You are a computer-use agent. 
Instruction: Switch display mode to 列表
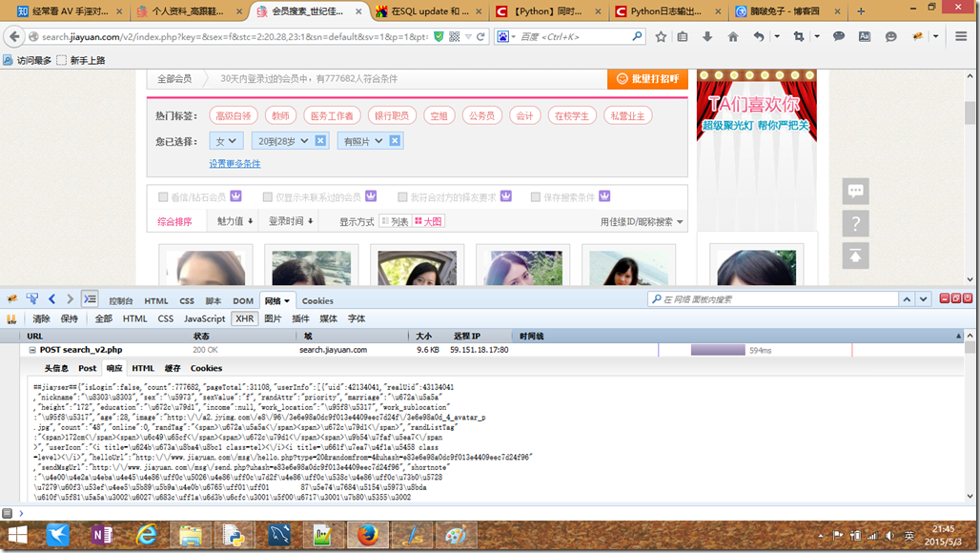[x=395, y=221]
